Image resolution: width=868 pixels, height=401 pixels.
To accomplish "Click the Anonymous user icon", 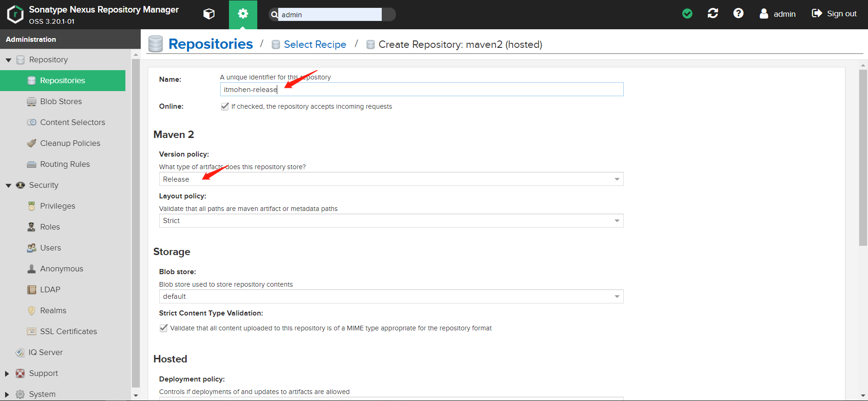I will pos(32,269).
